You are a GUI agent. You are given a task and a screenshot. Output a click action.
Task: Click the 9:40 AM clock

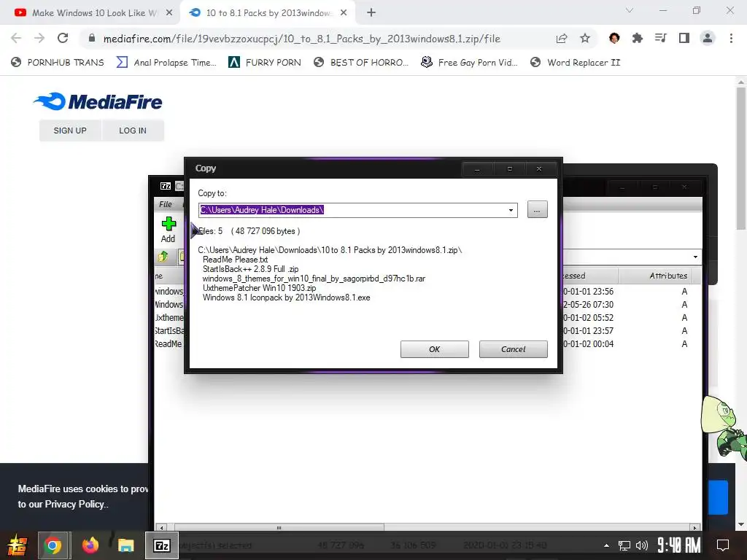pos(679,545)
